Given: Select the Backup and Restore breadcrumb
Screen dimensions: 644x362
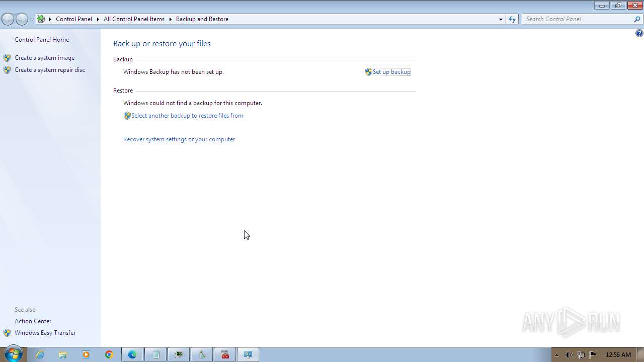Looking at the screenshot, I should tap(202, 19).
